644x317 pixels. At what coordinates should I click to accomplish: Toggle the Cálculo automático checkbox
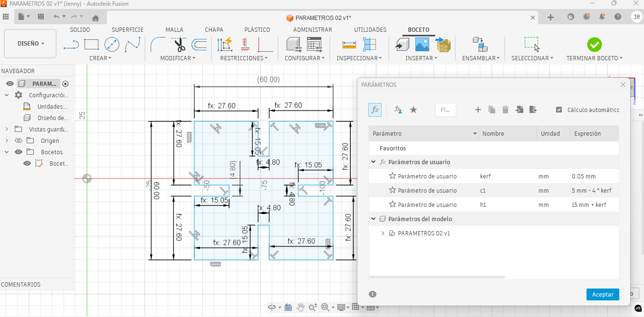click(559, 110)
